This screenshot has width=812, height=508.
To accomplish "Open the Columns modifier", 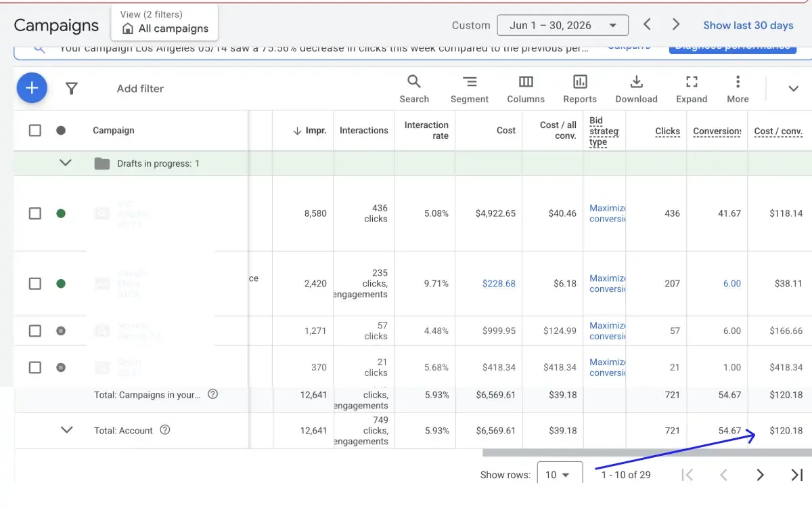I will 526,89.
